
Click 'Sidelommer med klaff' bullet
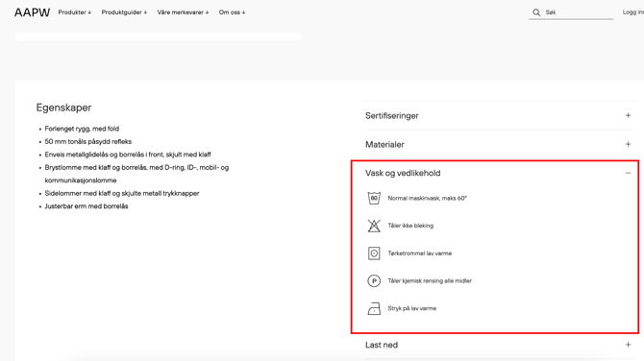(122, 193)
